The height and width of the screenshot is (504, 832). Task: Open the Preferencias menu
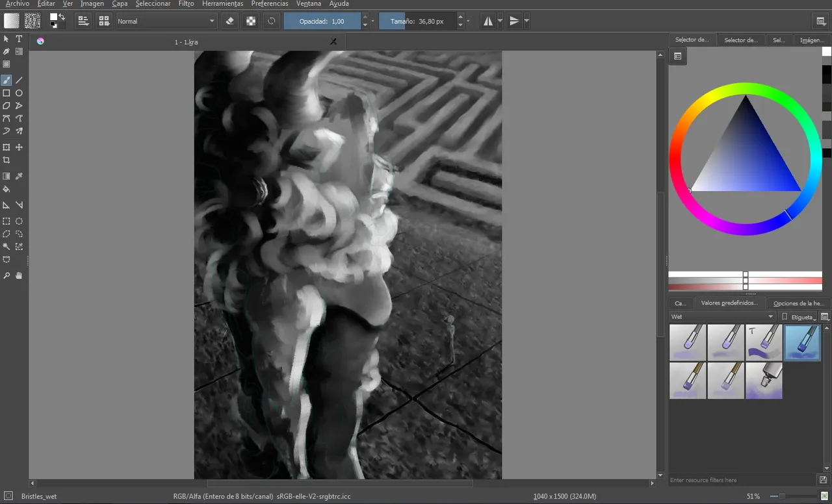[270, 4]
